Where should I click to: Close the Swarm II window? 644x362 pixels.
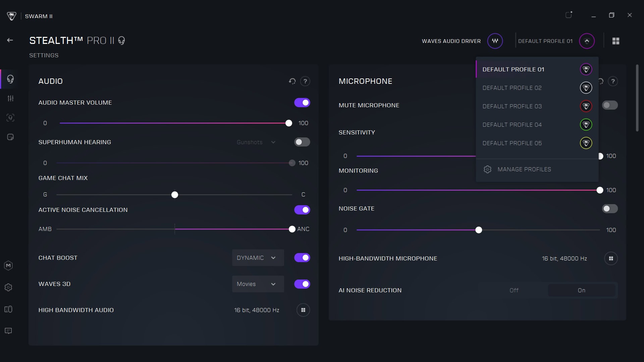click(x=630, y=15)
